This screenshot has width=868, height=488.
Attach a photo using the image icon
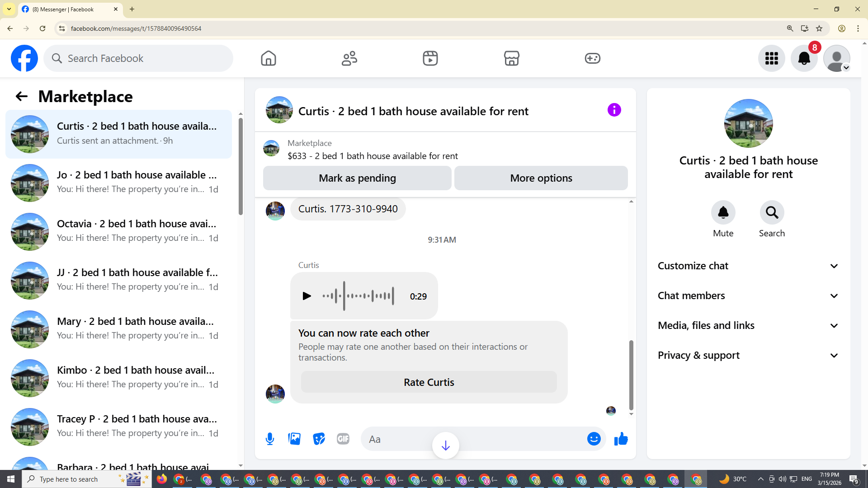click(x=294, y=439)
